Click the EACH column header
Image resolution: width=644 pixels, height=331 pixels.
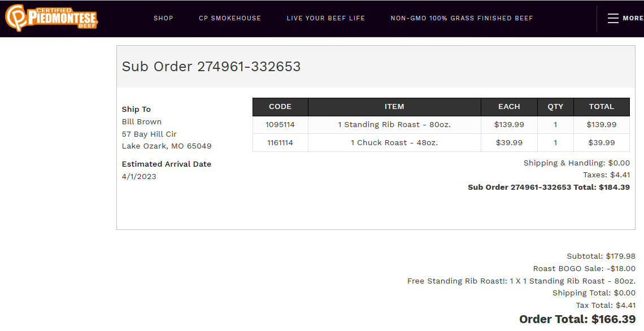tap(509, 107)
